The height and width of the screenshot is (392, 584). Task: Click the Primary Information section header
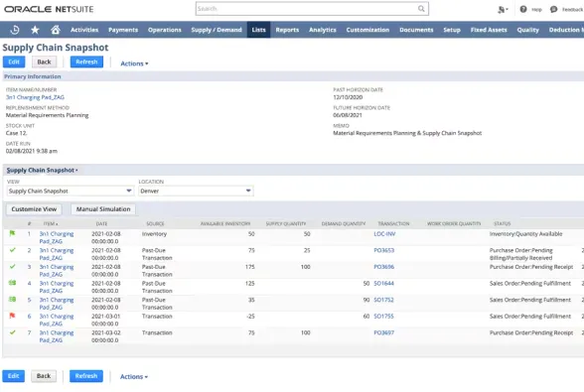pyautogui.click(x=33, y=76)
